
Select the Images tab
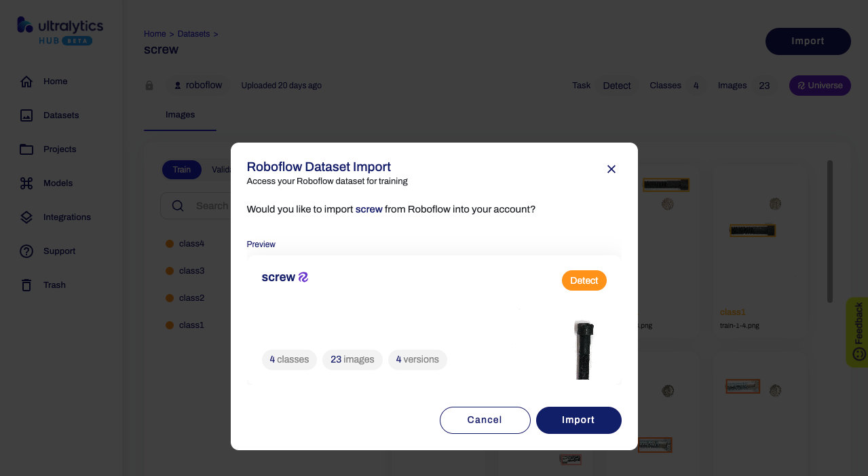(x=180, y=115)
